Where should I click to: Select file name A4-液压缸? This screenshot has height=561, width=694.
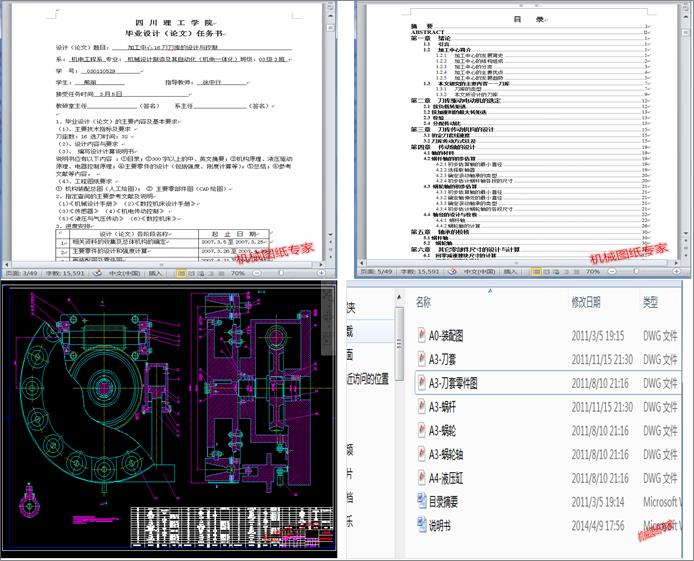tap(446, 479)
